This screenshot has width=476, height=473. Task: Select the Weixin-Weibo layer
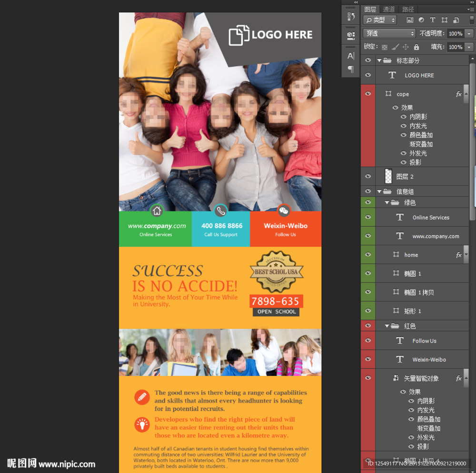(422, 359)
